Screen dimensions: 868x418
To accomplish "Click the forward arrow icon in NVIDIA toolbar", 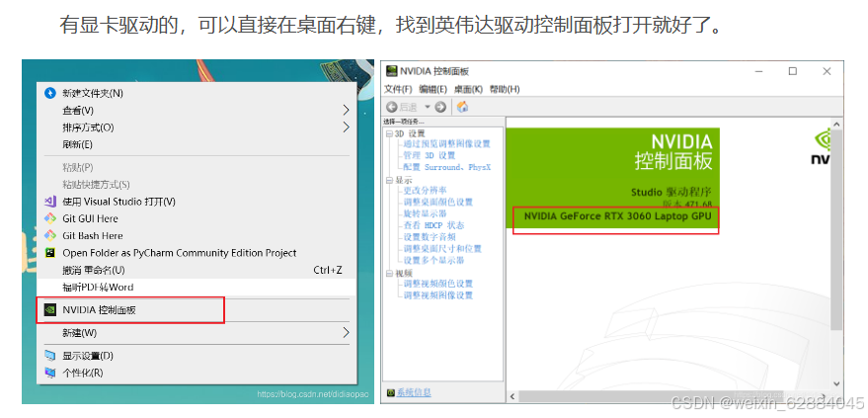I will coord(440,107).
